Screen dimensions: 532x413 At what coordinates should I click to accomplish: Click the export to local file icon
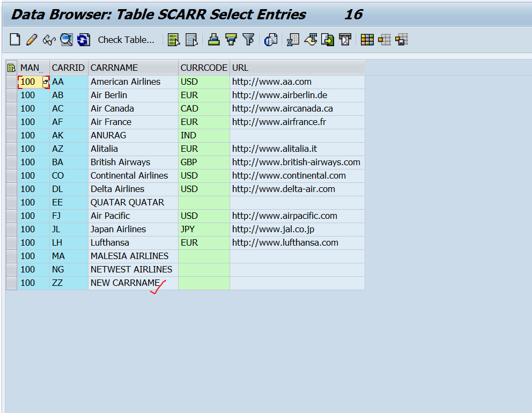[x=328, y=40]
